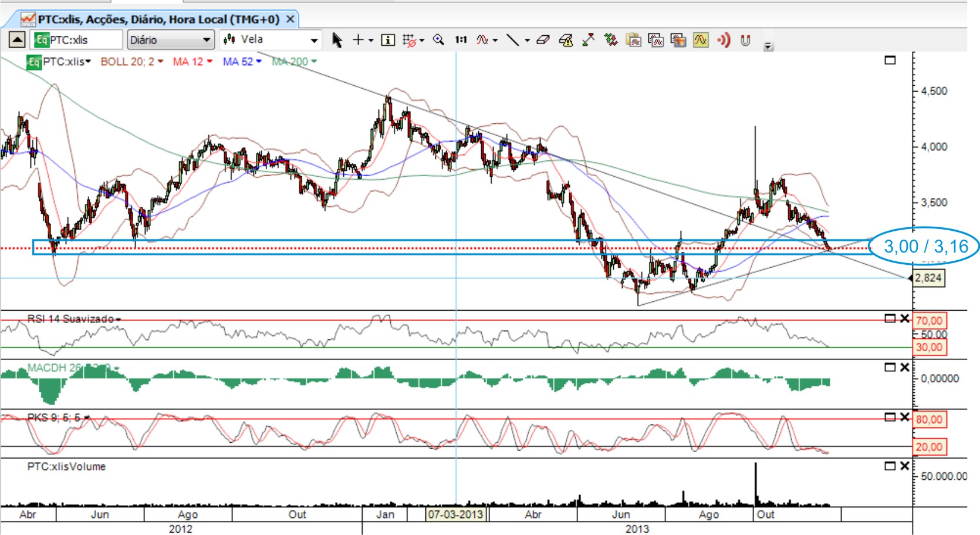
Task: Activate the crosshair cursor tool
Action: tap(358, 40)
